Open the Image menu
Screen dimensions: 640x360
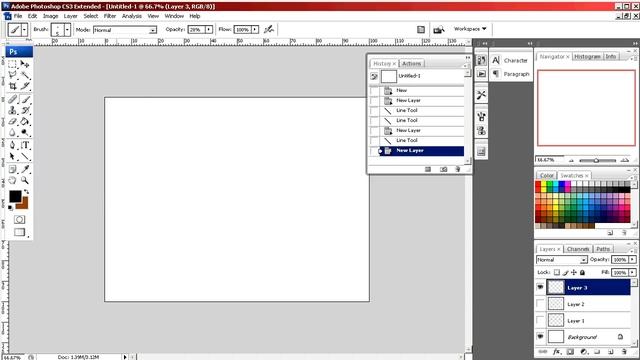(x=51, y=16)
